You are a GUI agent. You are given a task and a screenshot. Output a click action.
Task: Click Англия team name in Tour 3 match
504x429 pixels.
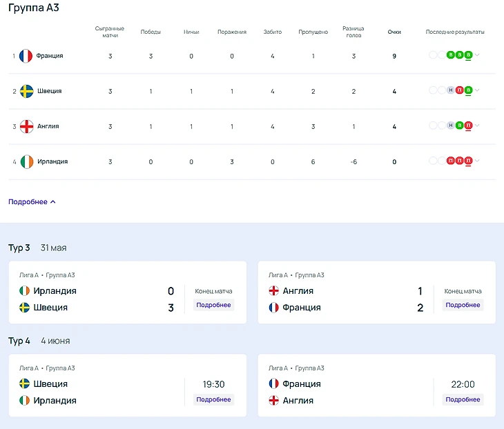click(298, 291)
